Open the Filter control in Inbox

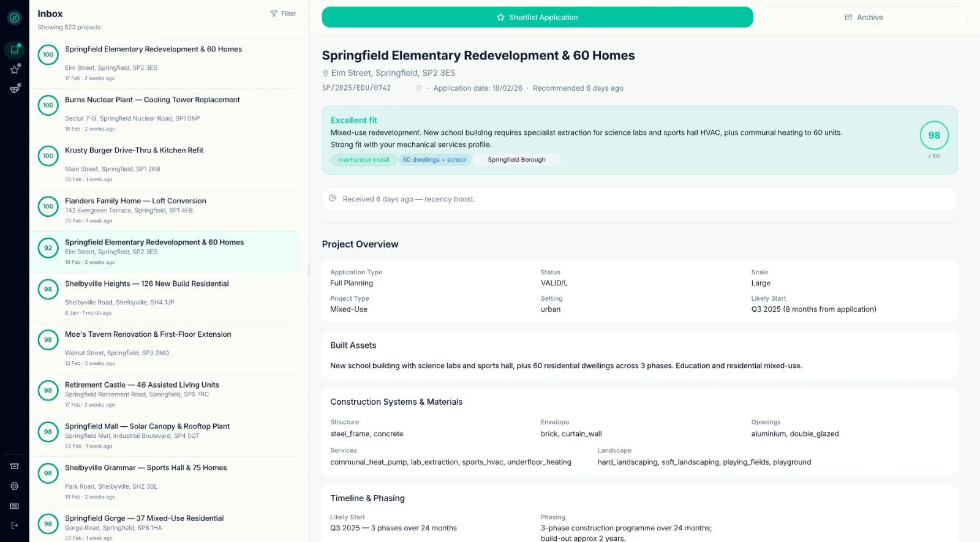click(x=283, y=13)
